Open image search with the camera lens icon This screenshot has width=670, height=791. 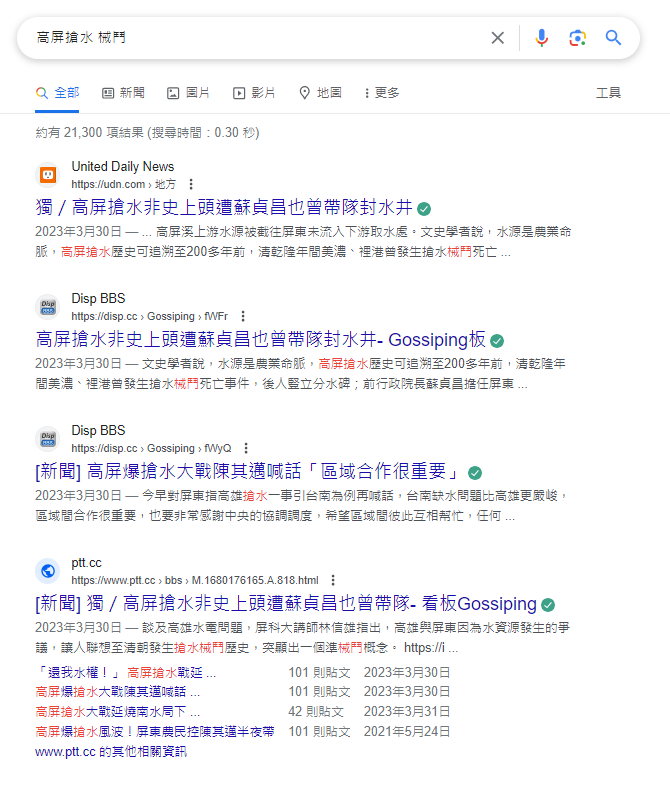577,38
